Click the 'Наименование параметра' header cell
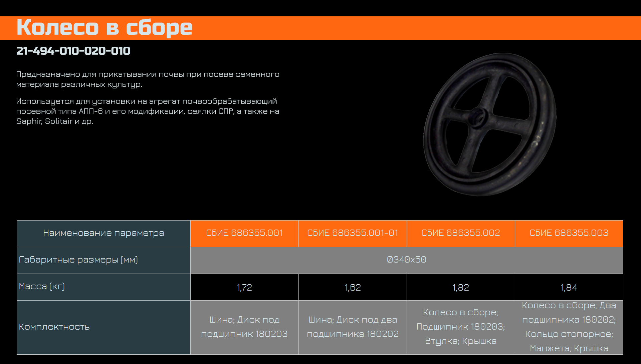Viewport: 641px width, 364px height. pyautogui.click(x=103, y=233)
